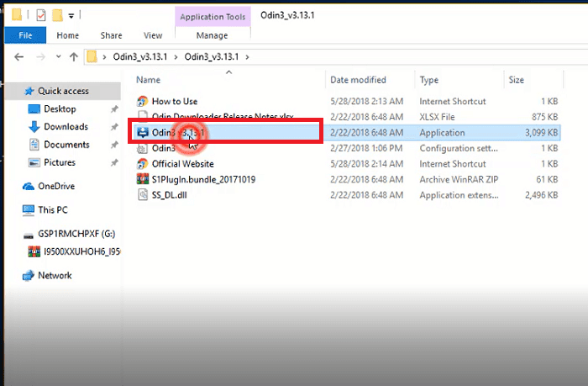Open the File ribbon tab
The image size is (588, 386).
point(25,35)
